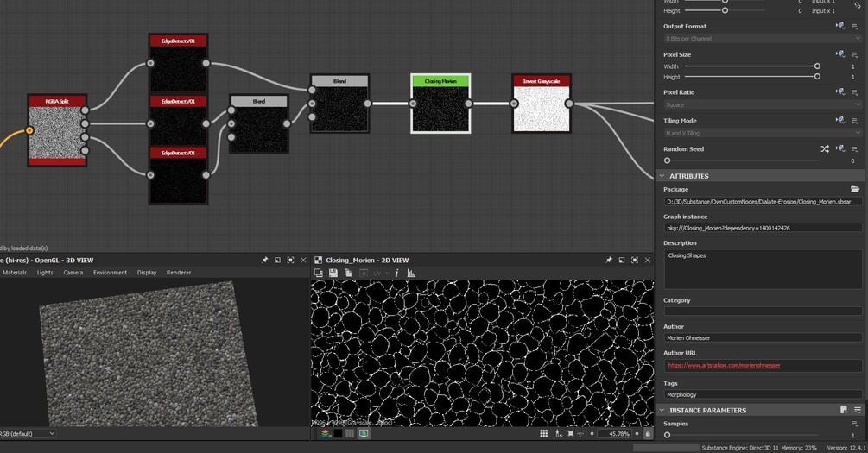
Task: Open Tiling Mode options menu icon
Action: [x=855, y=120]
